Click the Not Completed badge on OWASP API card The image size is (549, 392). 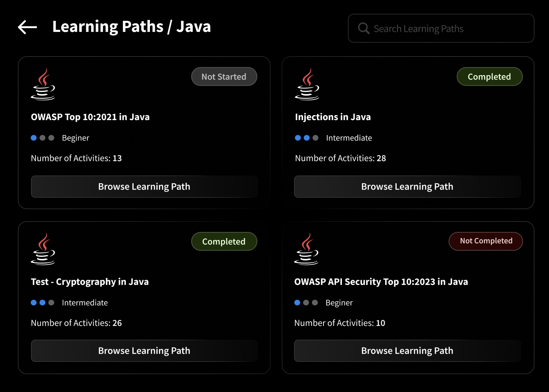486,241
